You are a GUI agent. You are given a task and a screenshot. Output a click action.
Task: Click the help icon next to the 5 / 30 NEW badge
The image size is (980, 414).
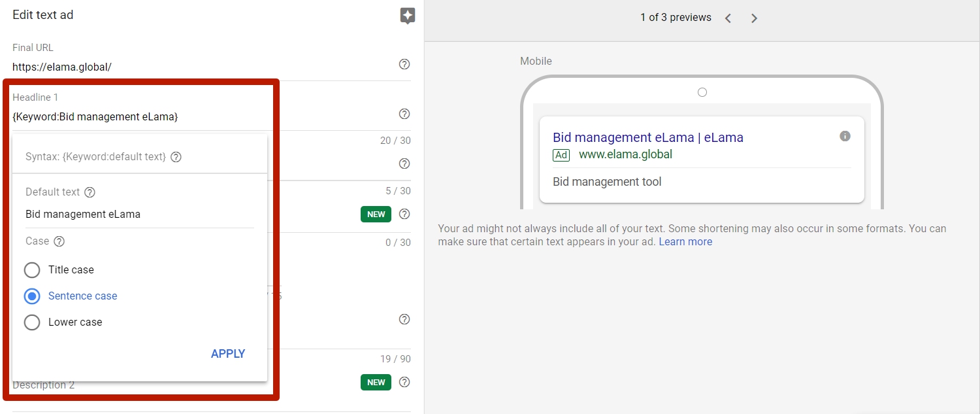coord(404,214)
